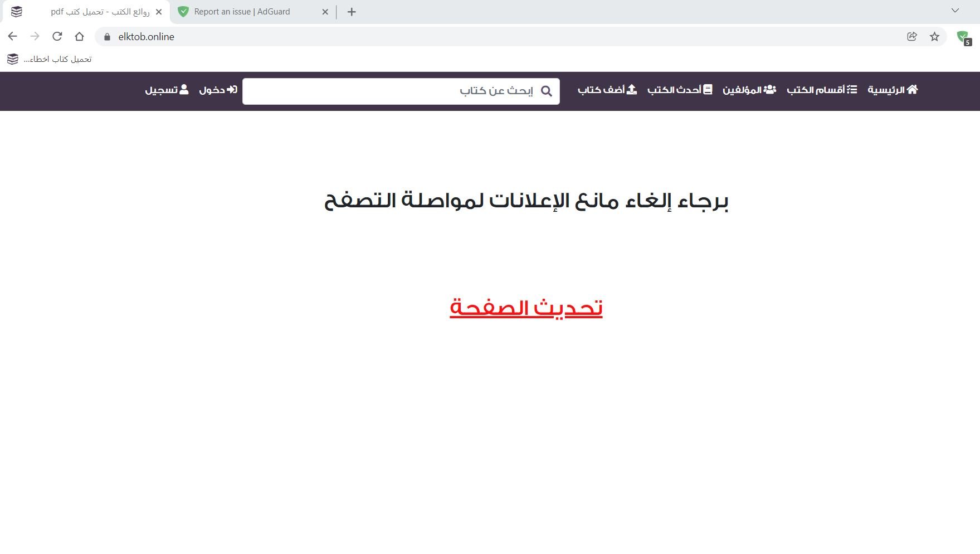980x554 pixels.
Task: Click the red تحديث الصفحة link
Action: click(526, 308)
